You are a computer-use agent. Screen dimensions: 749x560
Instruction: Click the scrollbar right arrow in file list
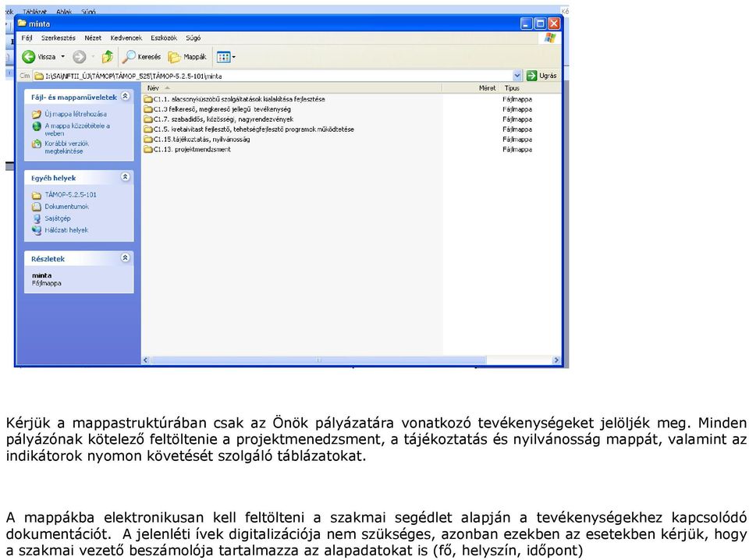(x=556, y=360)
